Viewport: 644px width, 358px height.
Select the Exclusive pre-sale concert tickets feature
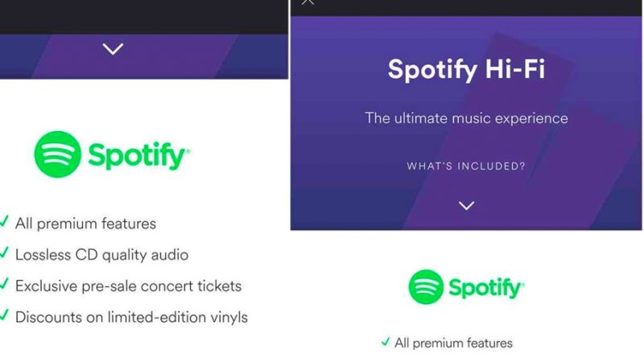coord(128,286)
